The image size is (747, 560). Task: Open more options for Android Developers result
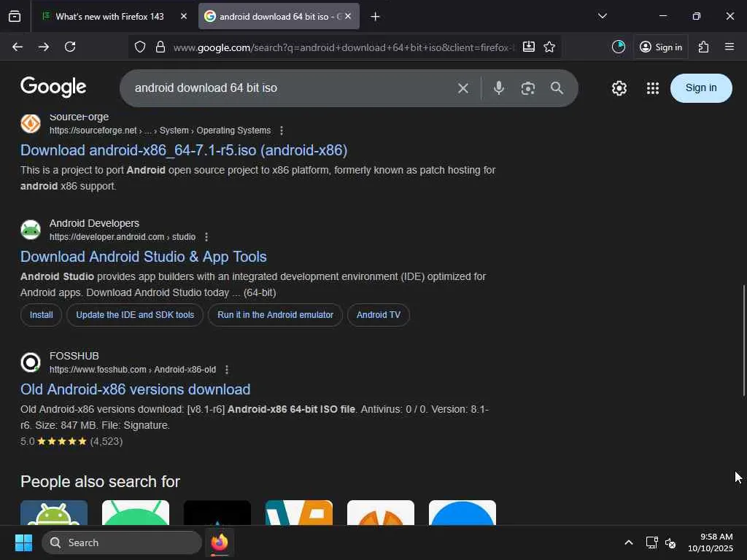[206, 237]
